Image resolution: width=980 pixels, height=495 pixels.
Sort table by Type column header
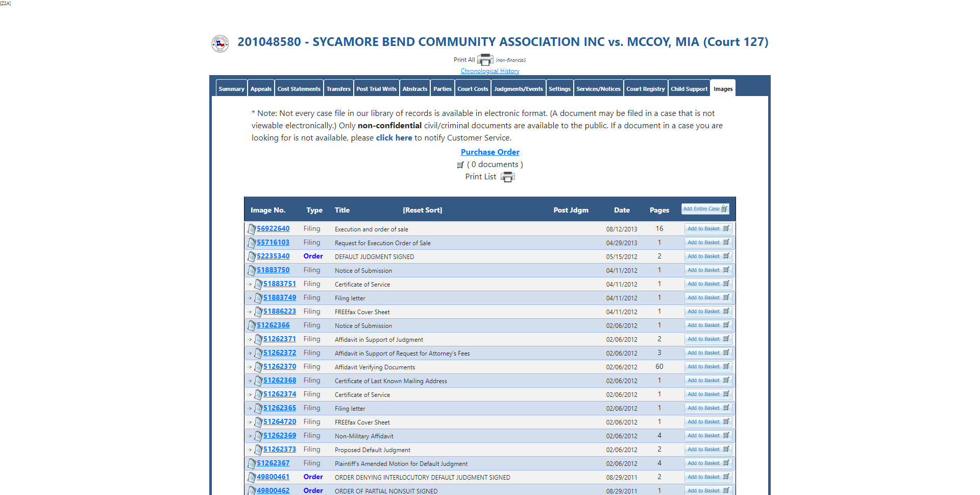(x=314, y=210)
